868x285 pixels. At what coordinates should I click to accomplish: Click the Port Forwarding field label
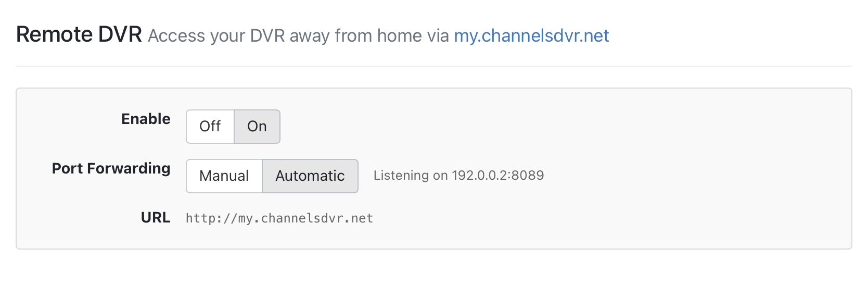(x=111, y=169)
